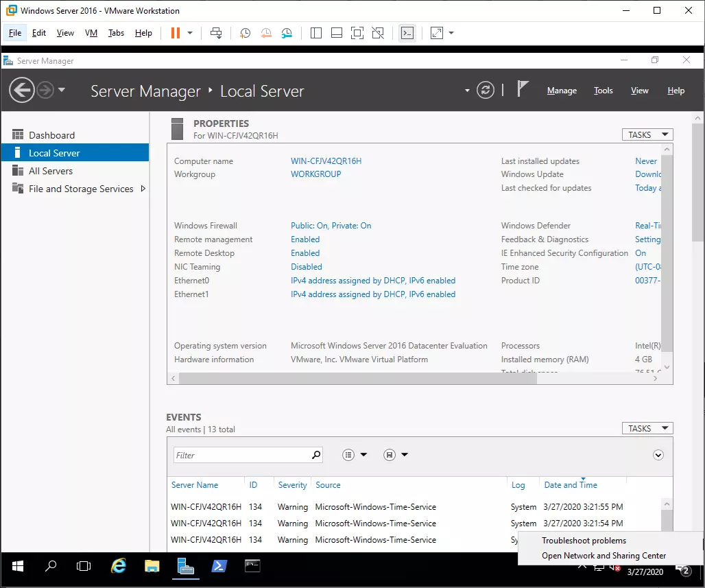705x588 pixels.
Task: Toggle the thumbnail bar view icon
Action: (x=337, y=33)
